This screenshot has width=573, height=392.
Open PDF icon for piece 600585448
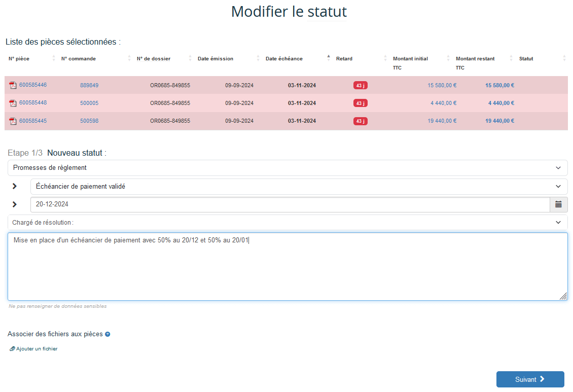click(13, 103)
